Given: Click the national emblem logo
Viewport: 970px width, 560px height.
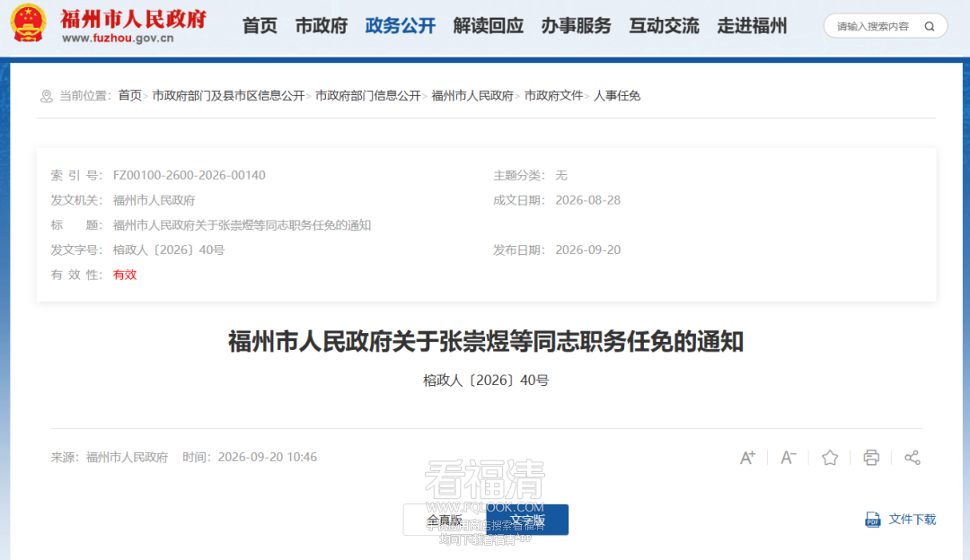Looking at the screenshot, I should tap(28, 22).
